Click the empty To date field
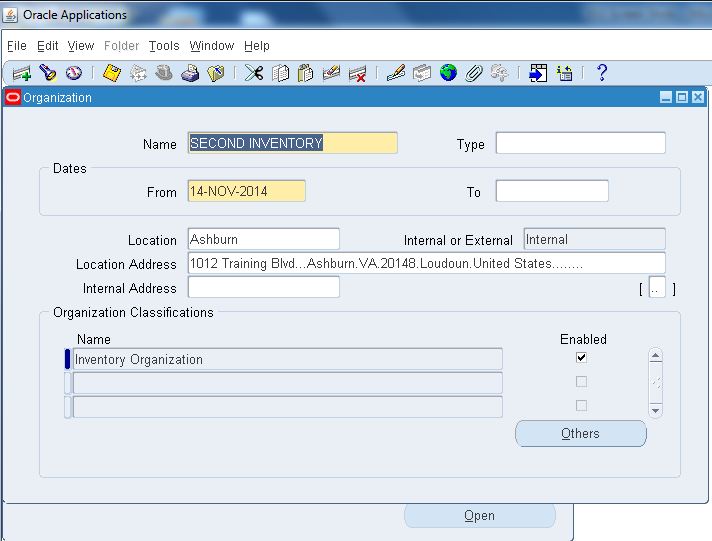712x541 pixels. coord(552,191)
